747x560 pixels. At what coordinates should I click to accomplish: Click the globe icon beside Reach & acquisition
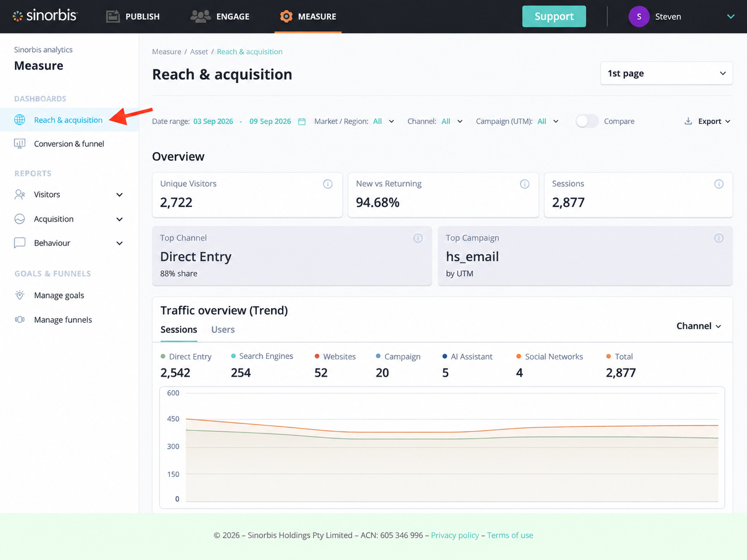(x=20, y=120)
